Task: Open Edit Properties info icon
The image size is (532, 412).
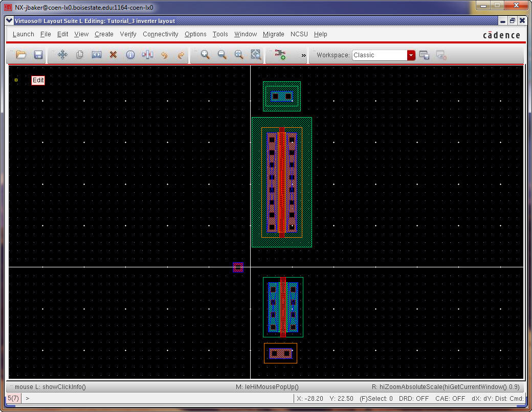Action: (x=130, y=55)
